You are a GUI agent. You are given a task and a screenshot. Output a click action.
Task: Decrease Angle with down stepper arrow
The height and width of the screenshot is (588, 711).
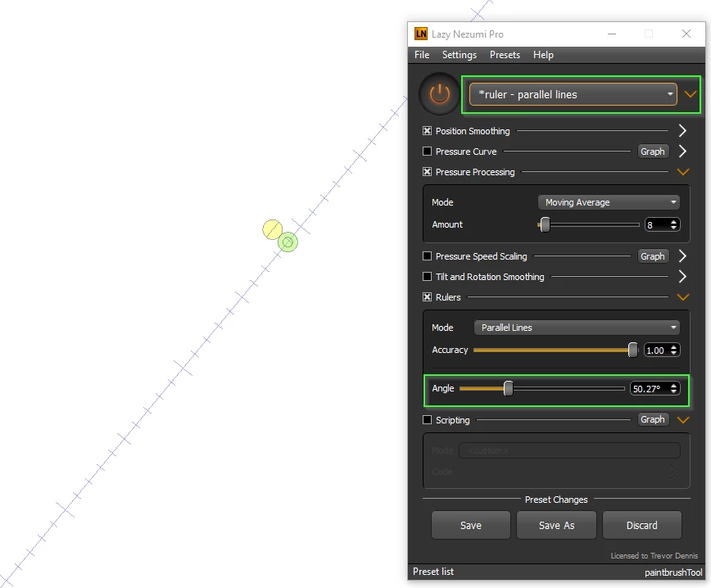coord(674,391)
